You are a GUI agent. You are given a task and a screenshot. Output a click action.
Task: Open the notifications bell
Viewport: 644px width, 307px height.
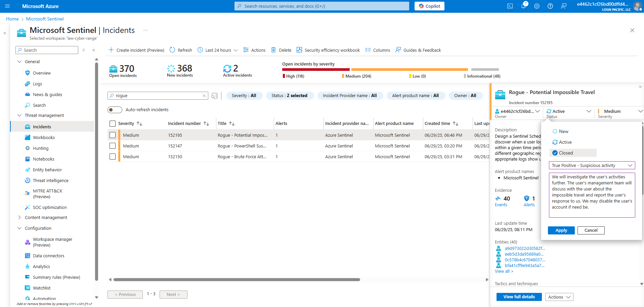point(523,6)
